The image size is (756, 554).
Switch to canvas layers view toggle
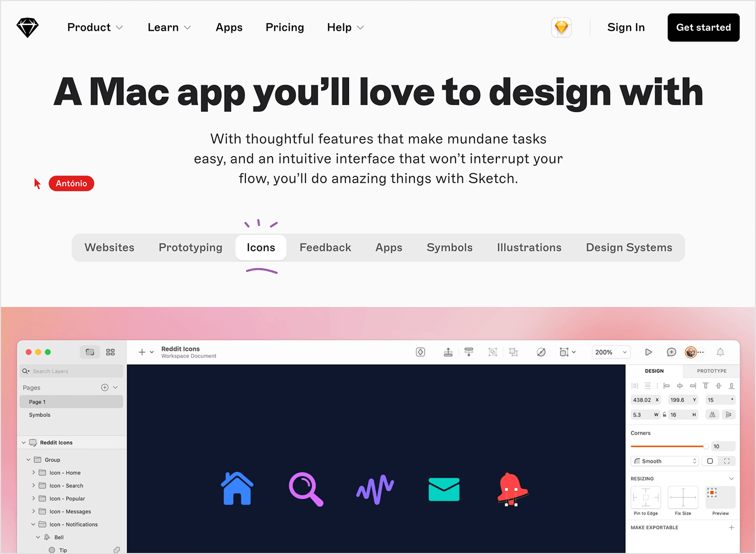pos(90,352)
